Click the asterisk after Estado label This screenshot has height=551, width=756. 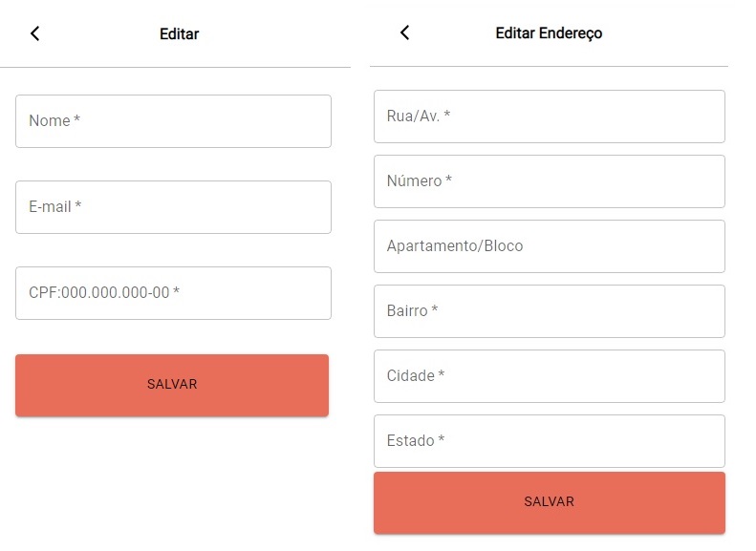point(442,440)
